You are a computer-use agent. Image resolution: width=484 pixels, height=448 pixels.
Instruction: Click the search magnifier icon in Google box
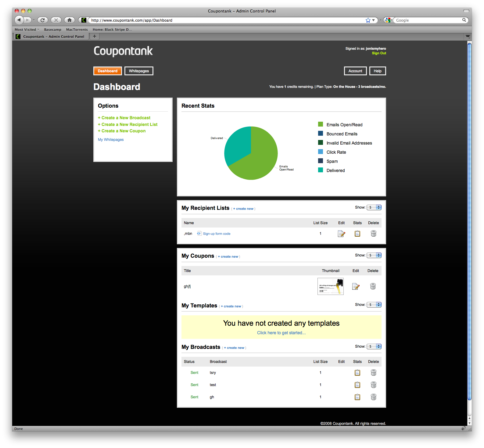(x=464, y=20)
